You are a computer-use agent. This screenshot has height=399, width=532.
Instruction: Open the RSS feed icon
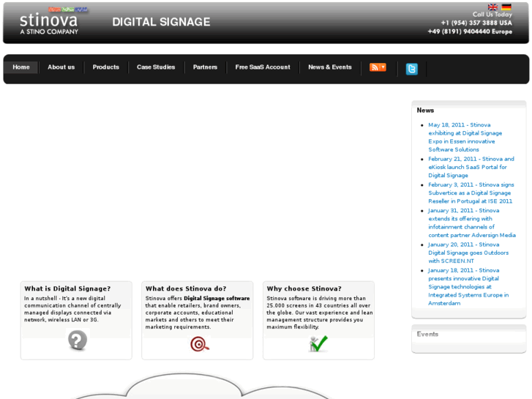[375, 67]
